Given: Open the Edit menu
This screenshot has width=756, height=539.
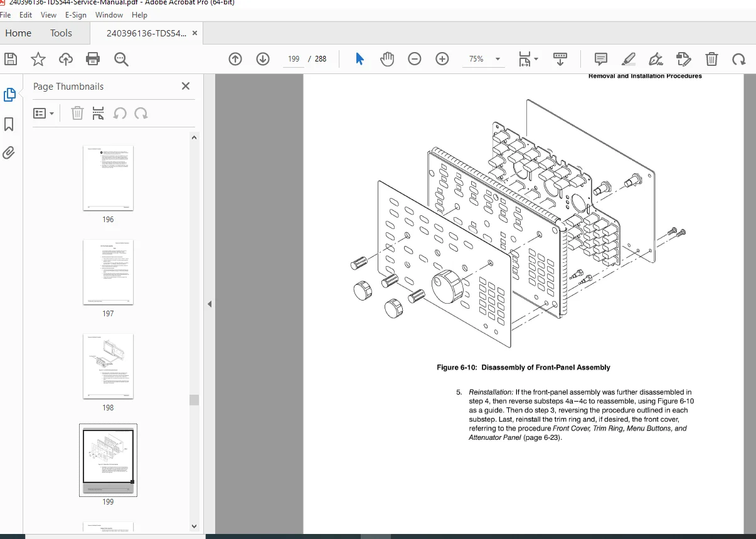Looking at the screenshot, I should (26, 14).
